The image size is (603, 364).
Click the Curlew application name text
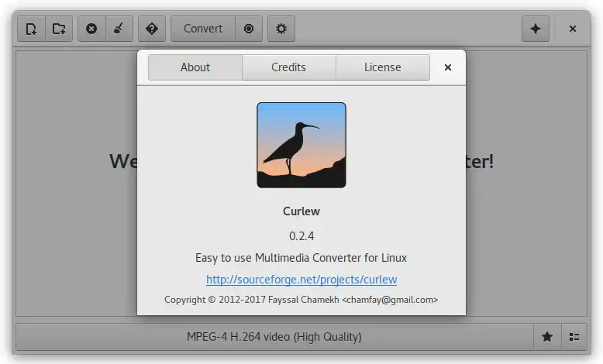[301, 211]
